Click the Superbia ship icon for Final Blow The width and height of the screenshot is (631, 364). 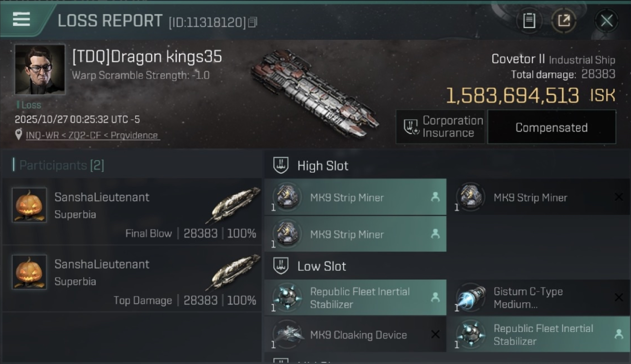(235, 204)
